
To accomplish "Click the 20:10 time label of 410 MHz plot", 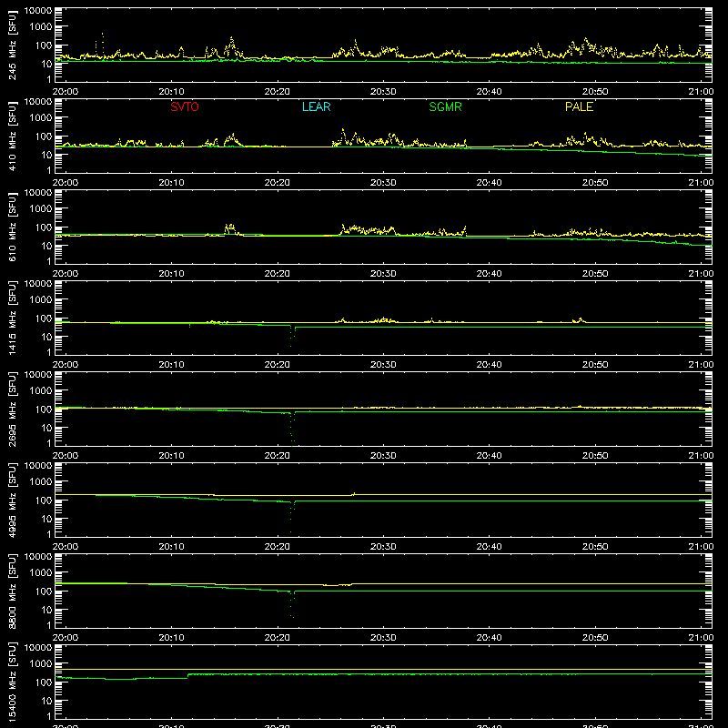I will pos(171,183).
